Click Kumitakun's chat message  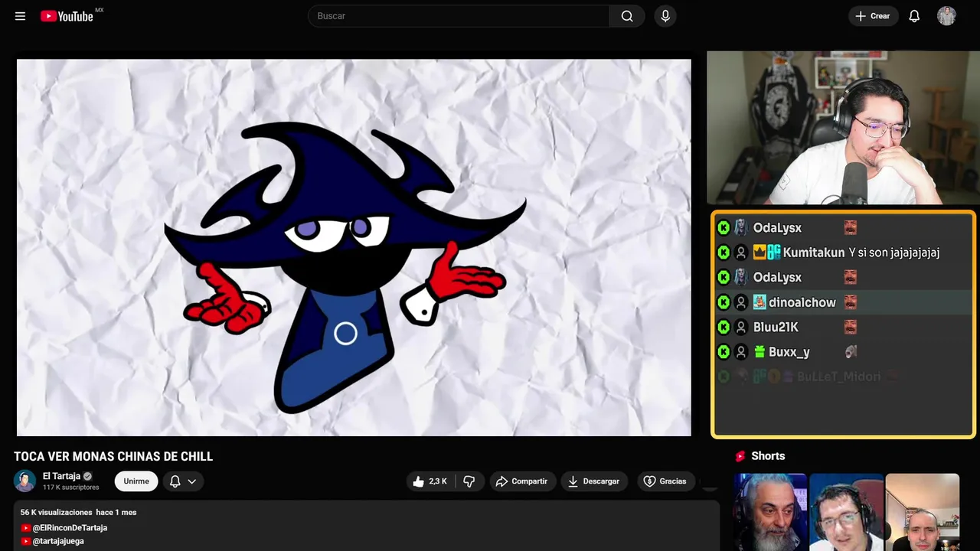(894, 253)
